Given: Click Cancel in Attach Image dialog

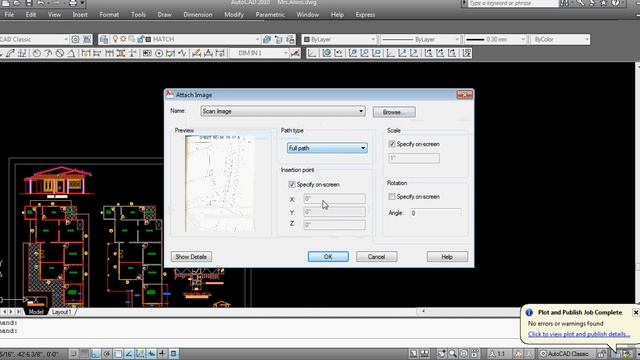Looking at the screenshot, I should [x=376, y=257].
